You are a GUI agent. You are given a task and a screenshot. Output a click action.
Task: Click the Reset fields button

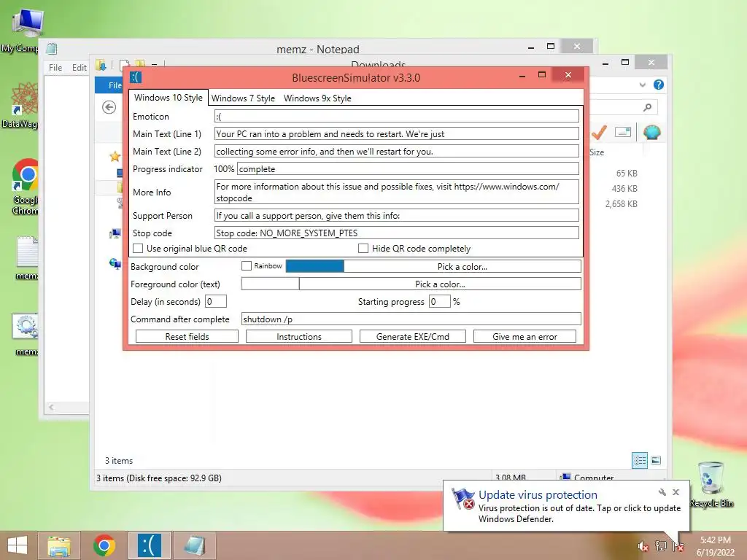point(187,336)
